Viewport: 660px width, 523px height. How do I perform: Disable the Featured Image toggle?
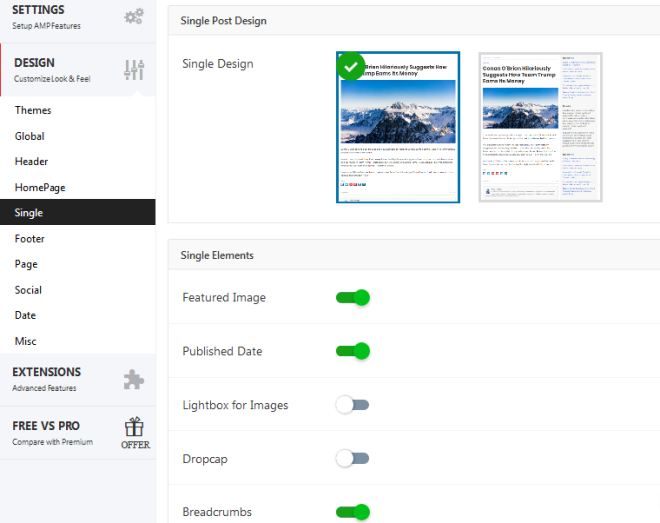(353, 297)
